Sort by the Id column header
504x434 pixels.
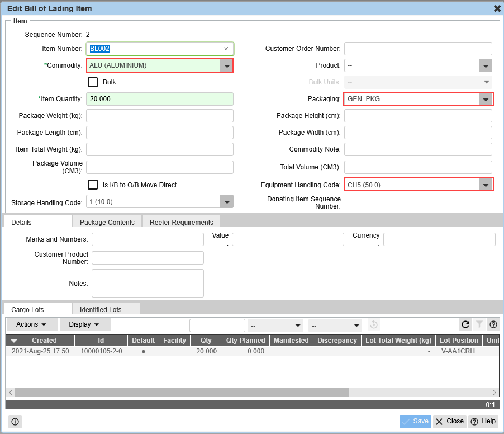pos(101,341)
